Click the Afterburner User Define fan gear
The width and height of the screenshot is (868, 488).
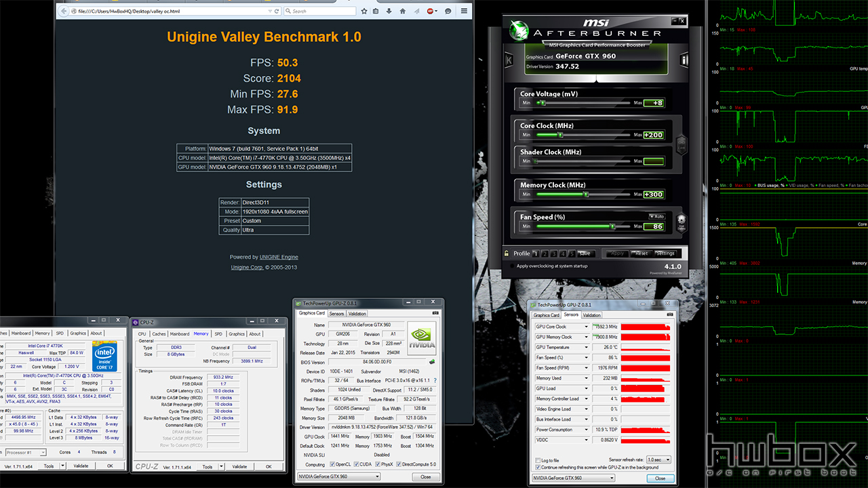click(x=682, y=222)
